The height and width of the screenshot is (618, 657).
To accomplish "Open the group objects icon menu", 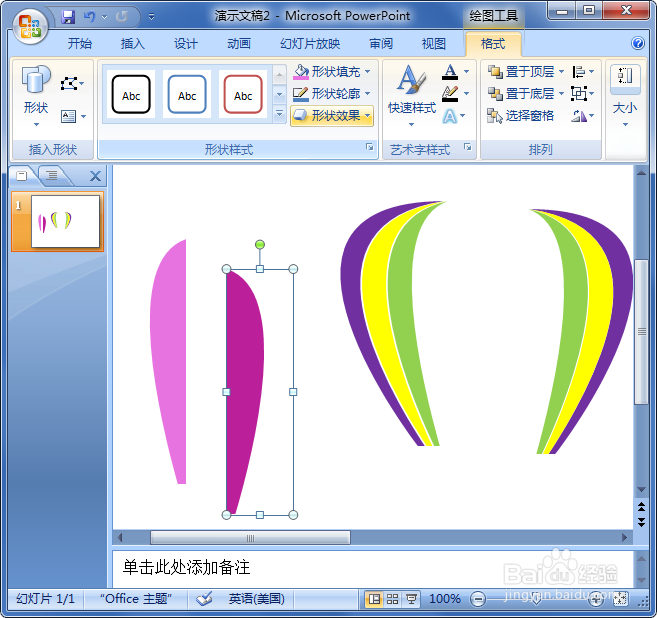I will coord(583,93).
